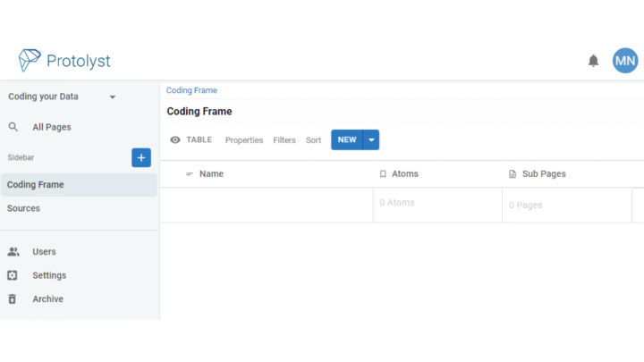The width and height of the screenshot is (644, 362).
Task: Click Sort in the table toolbar
Action: pos(313,140)
